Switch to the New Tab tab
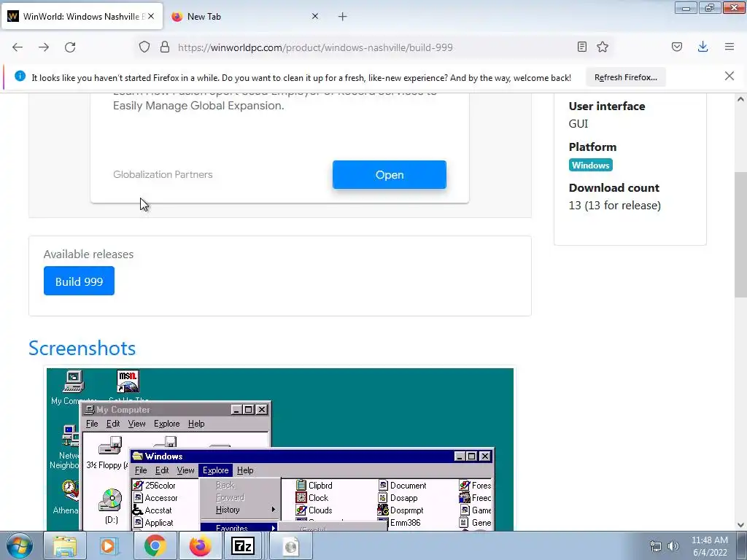 coord(245,17)
